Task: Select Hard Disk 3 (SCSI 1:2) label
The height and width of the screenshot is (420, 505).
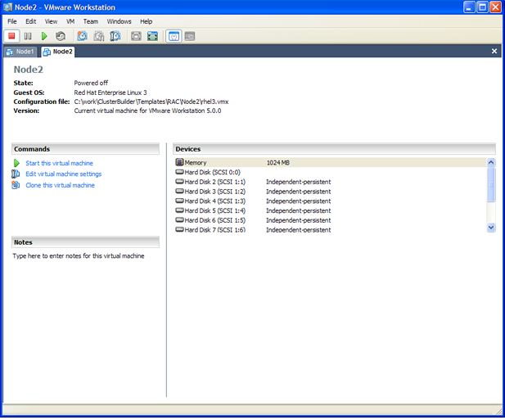Action: (x=214, y=192)
